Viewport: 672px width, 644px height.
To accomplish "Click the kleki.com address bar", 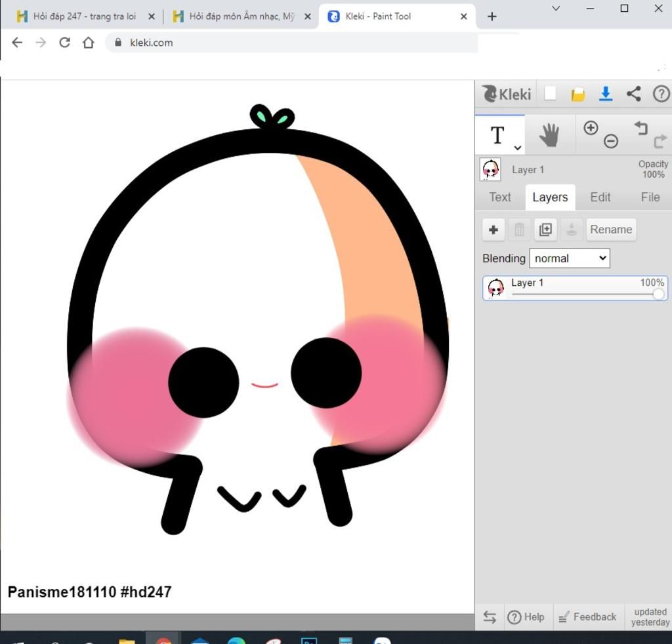I will 291,43.
